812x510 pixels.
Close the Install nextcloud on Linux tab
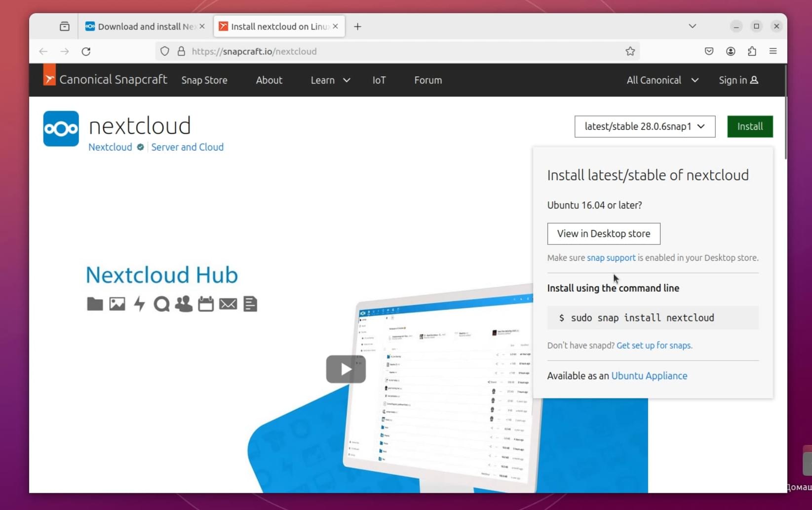tap(336, 26)
